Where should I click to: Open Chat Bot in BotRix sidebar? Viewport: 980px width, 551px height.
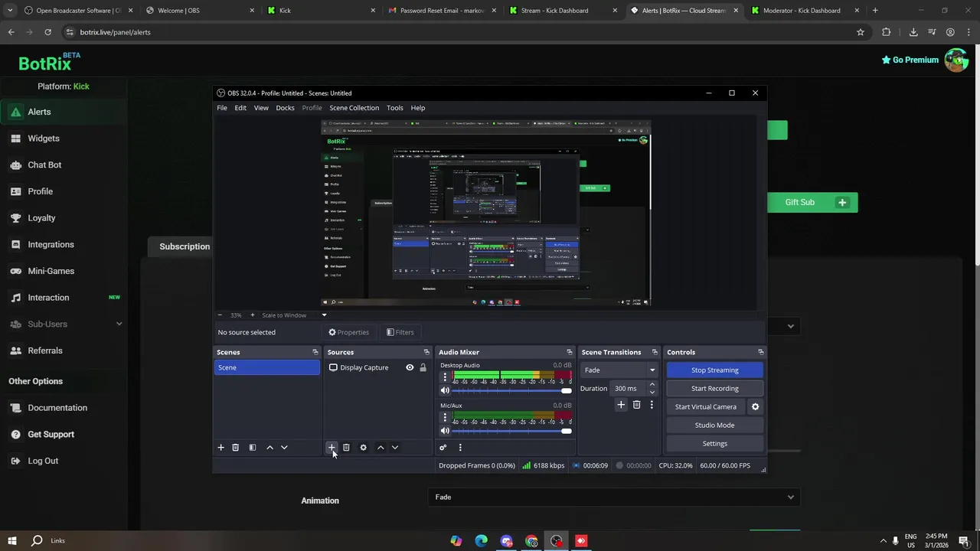[44, 165]
